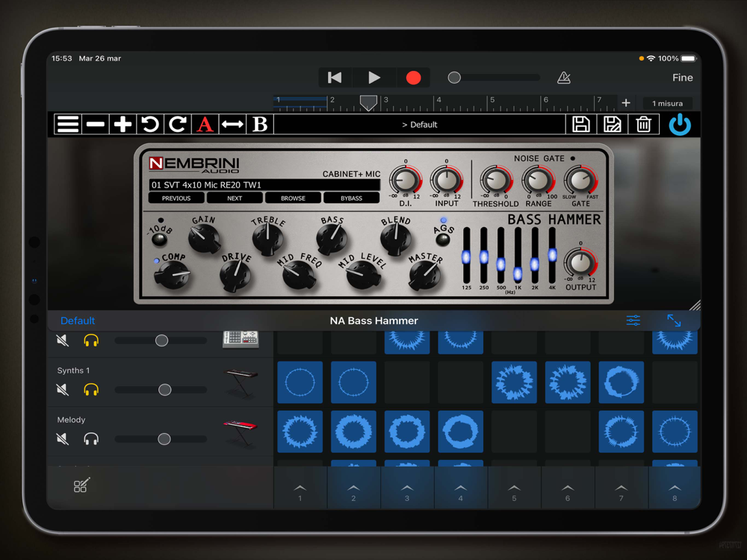Click the MID FREQ knob
747x560 pixels.
[x=299, y=276]
